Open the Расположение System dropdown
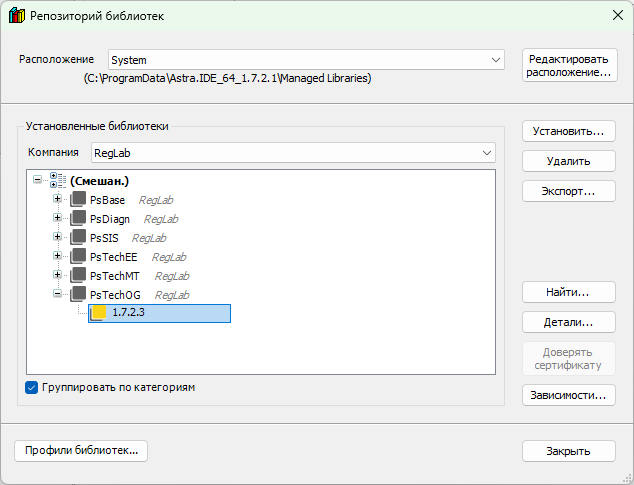634x485 pixels. [x=496, y=60]
